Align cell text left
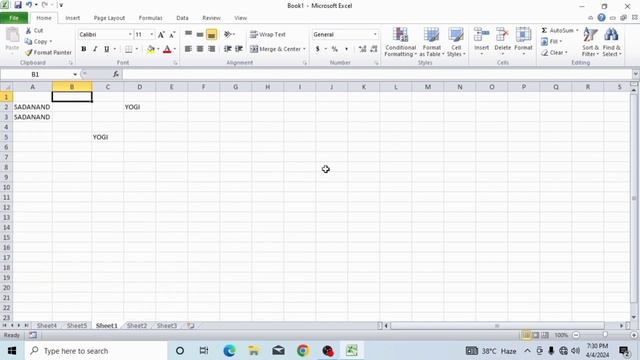640x360 pixels. (188, 49)
